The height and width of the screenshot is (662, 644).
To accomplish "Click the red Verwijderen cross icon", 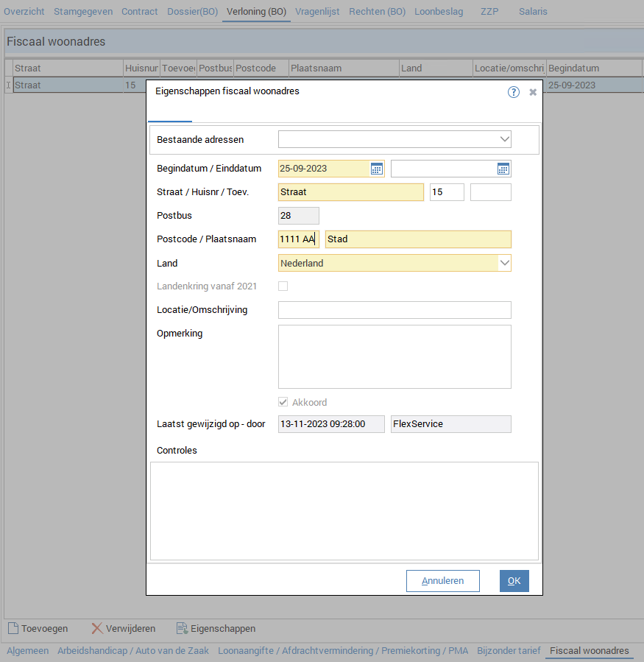I will (x=97, y=628).
